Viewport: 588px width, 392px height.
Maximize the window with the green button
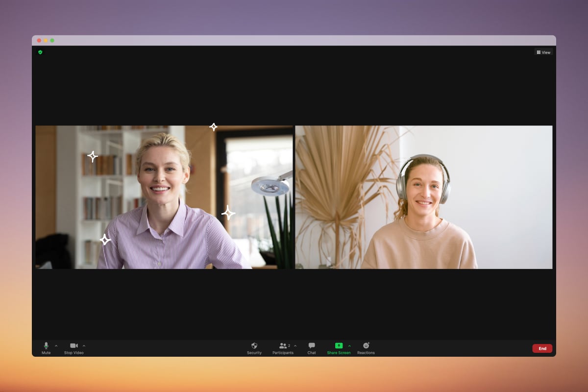tap(52, 41)
